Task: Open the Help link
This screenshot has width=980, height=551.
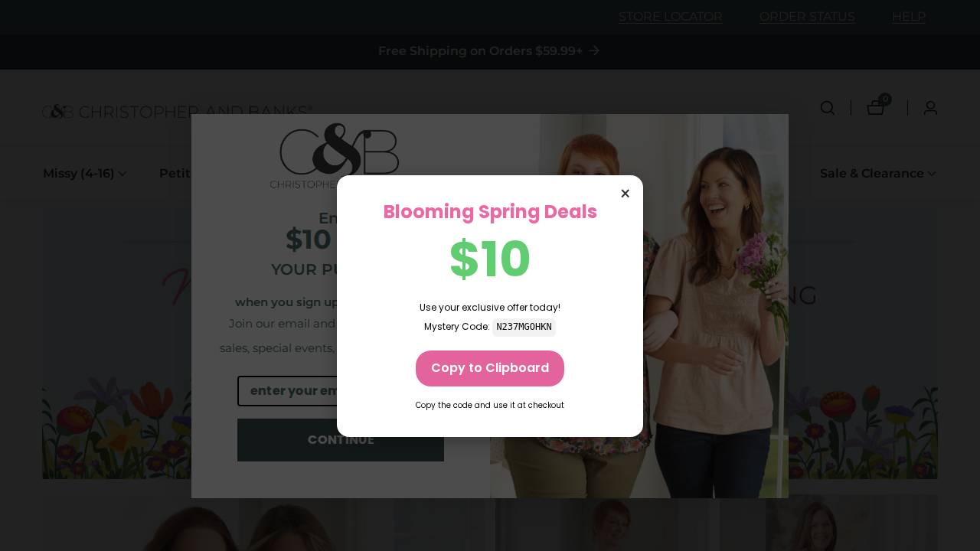Action: pyautogui.click(x=909, y=17)
